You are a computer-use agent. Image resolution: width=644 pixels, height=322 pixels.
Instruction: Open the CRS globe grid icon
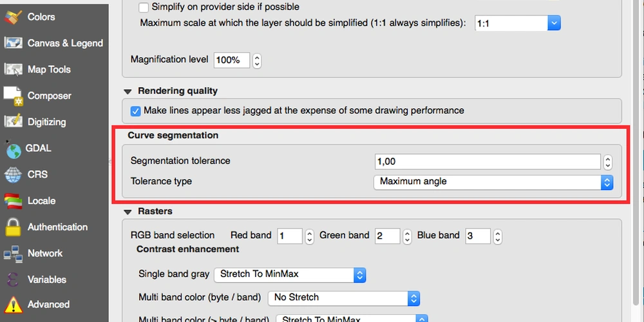pyautogui.click(x=13, y=175)
